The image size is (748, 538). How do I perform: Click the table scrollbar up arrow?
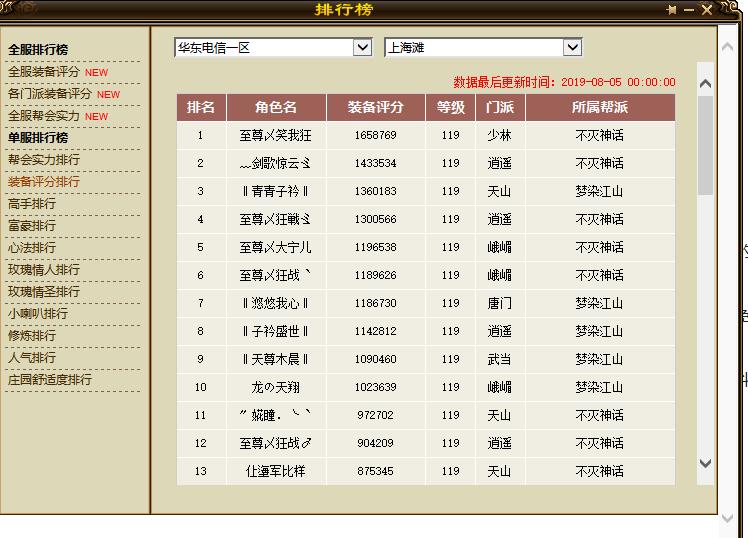click(705, 83)
